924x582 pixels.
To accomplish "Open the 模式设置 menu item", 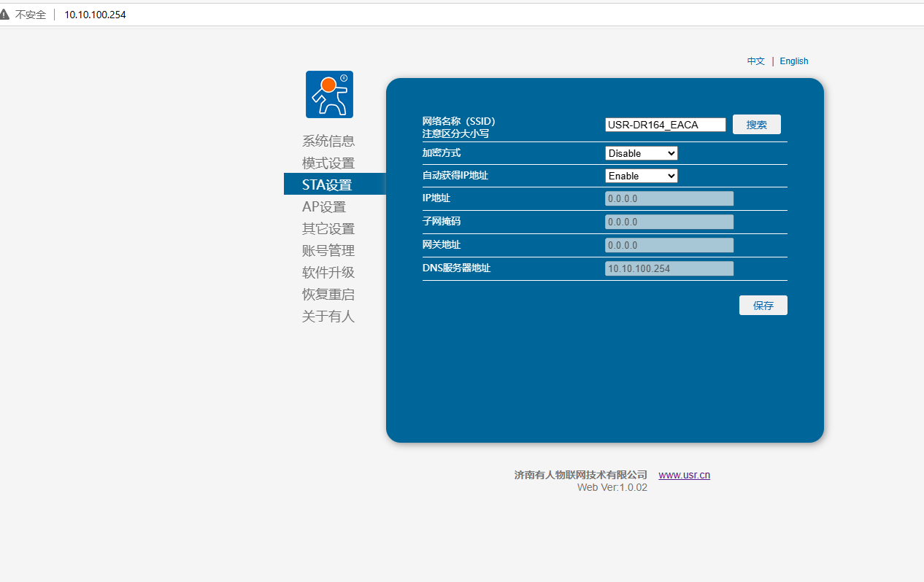I will click(x=328, y=163).
